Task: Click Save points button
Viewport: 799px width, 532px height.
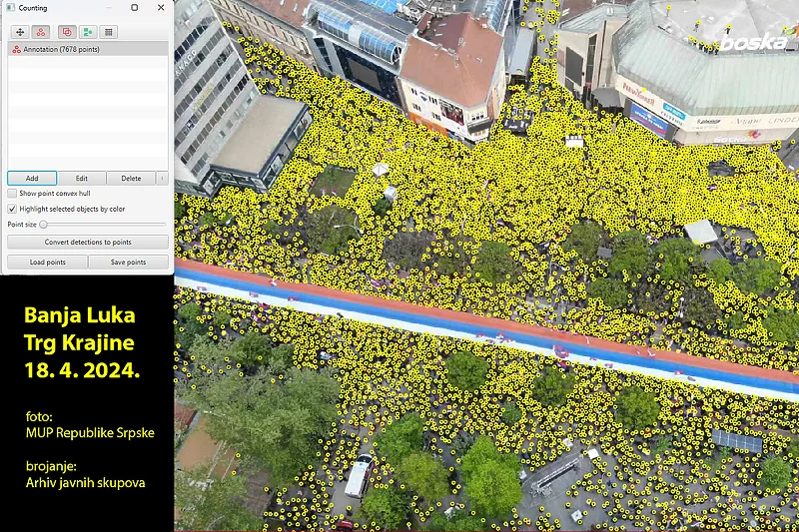Action: click(x=129, y=263)
